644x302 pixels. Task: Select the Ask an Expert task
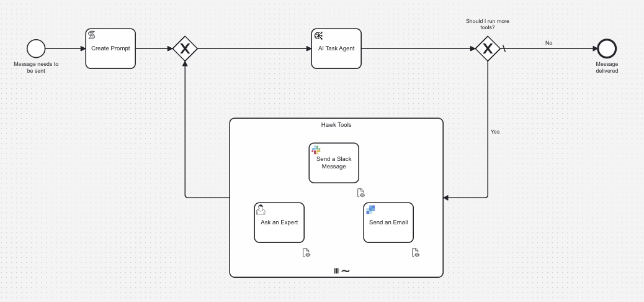click(x=279, y=222)
